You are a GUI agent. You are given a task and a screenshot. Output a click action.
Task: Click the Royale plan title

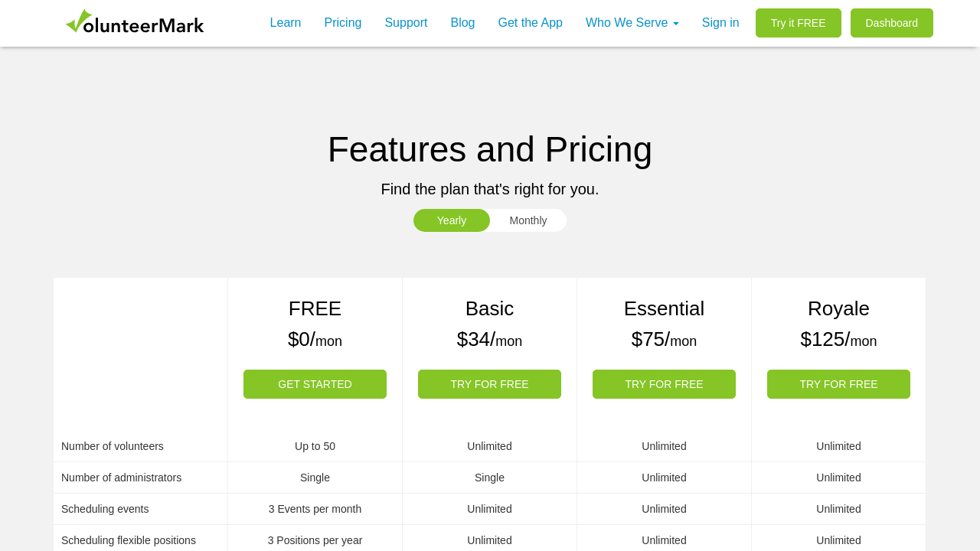(838, 308)
